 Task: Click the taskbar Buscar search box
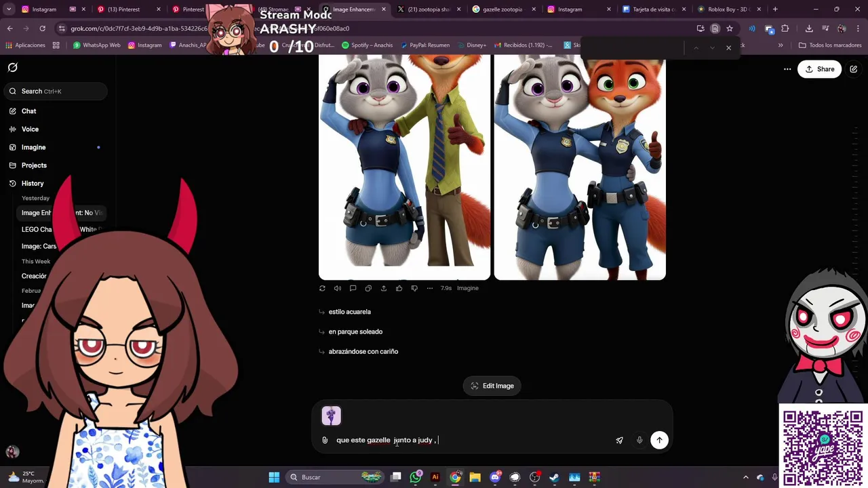point(336,477)
